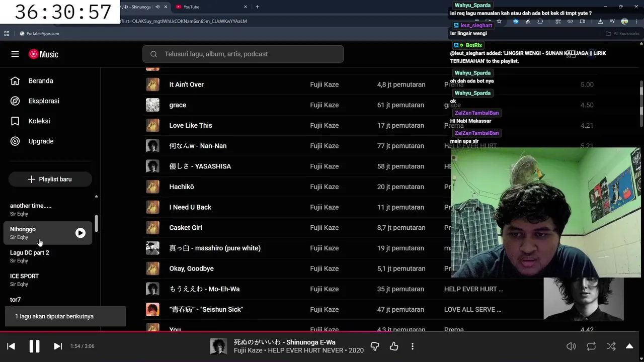Open Fujii Kaze artist link on grace row
644x362 pixels.
pyautogui.click(x=324, y=105)
